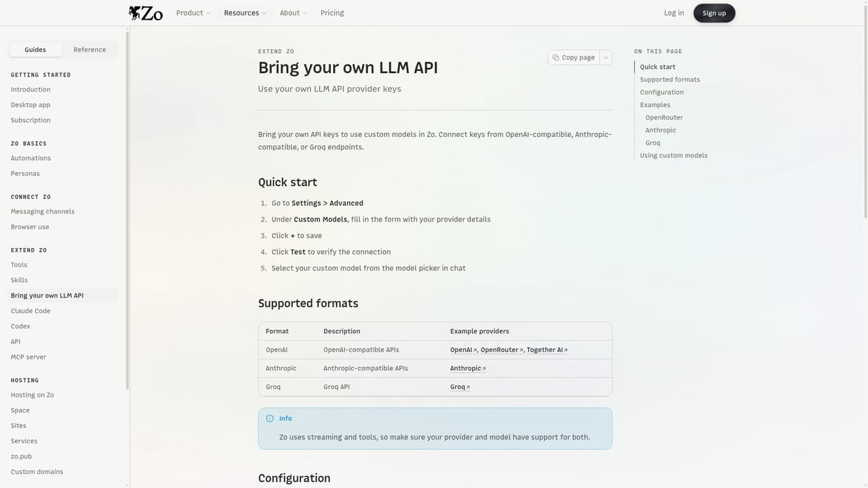Jump to Supported formats in On This Page
This screenshot has width=868, height=488.
[x=670, y=80]
